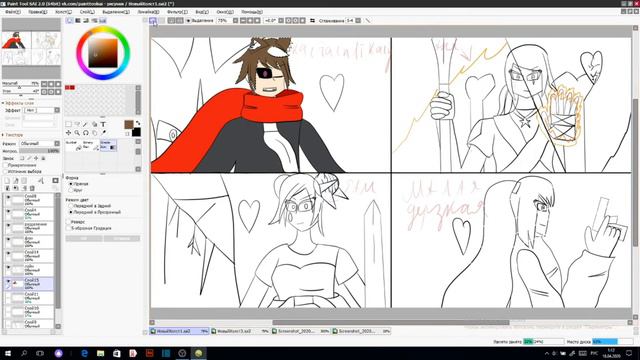Show the RGB slider panel
Viewport: 640px width, 360px height.
(78, 20)
